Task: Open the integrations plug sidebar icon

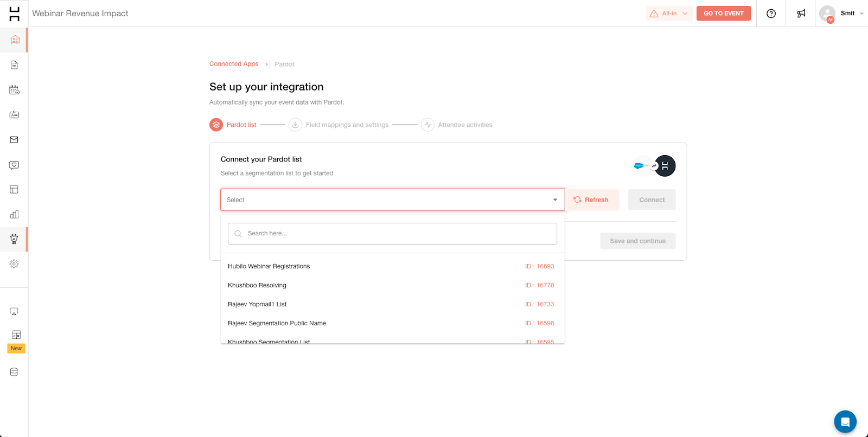Action: click(15, 239)
